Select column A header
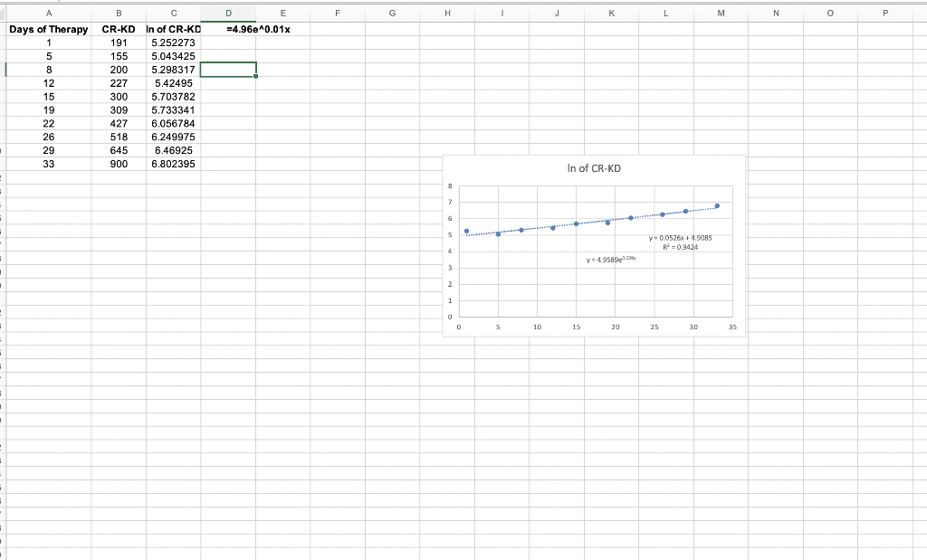The height and width of the screenshot is (560, 927). (49, 13)
